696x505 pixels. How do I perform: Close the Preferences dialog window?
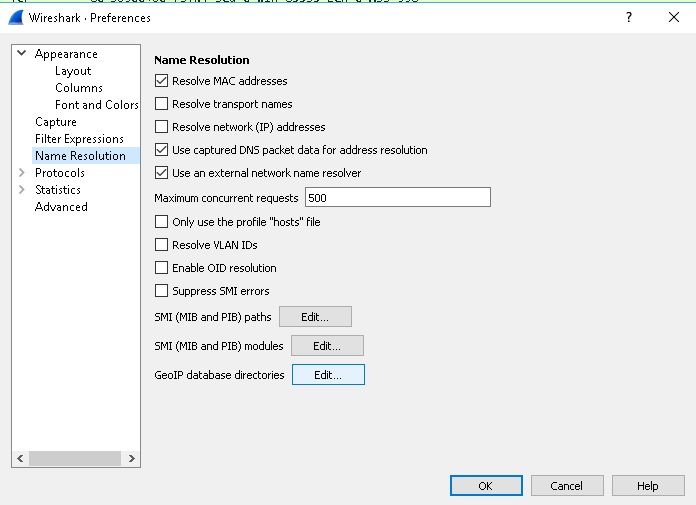[673, 17]
